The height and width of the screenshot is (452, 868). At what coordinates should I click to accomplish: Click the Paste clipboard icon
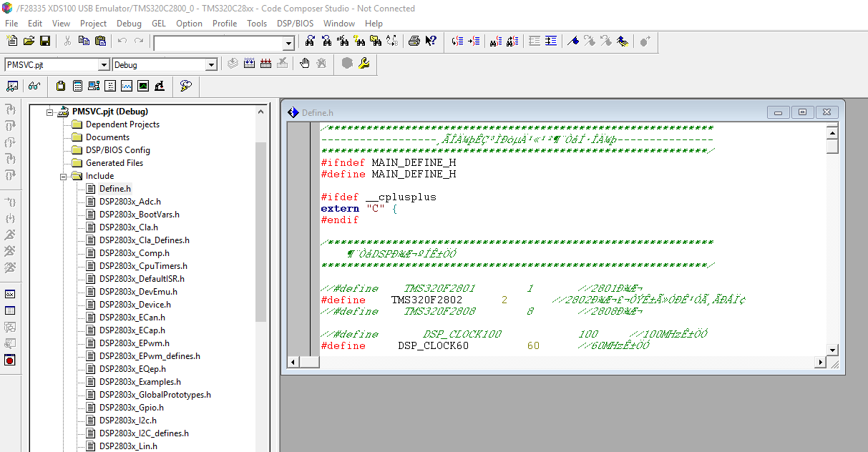click(100, 41)
